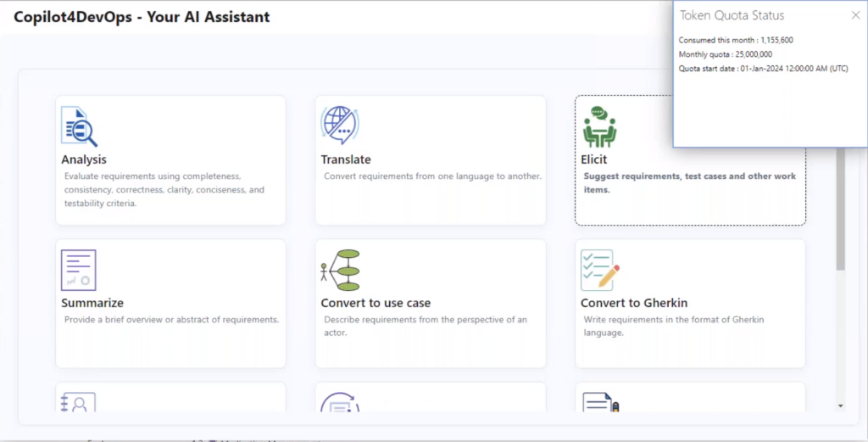Open the Analysis card title
868x442 pixels.
coord(84,159)
